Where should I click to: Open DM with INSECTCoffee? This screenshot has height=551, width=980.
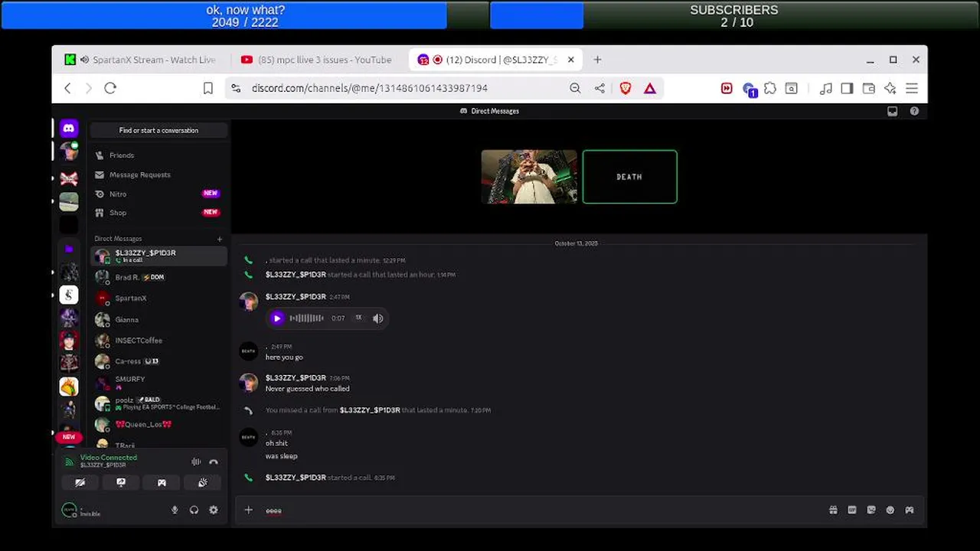tap(158, 341)
